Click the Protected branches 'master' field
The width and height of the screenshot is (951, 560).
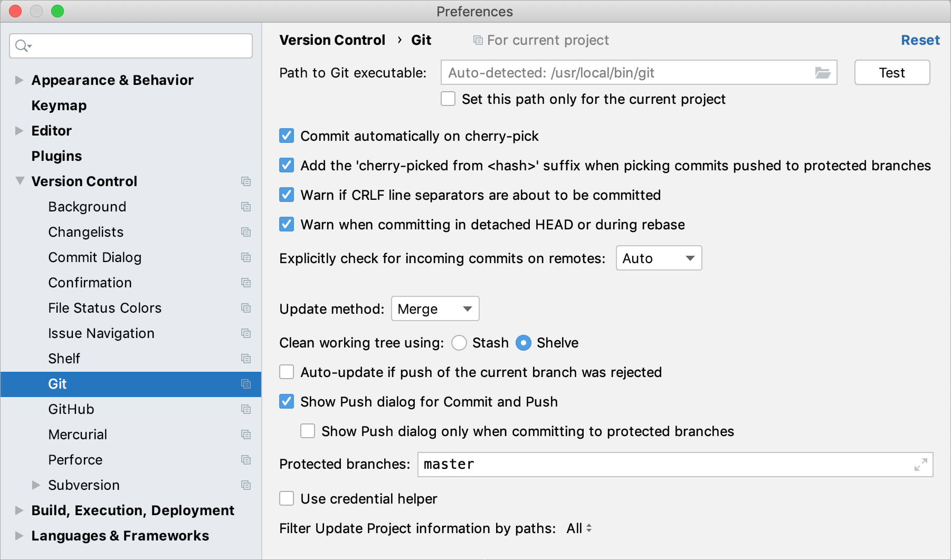pyautogui.click(x=675, y=465)
